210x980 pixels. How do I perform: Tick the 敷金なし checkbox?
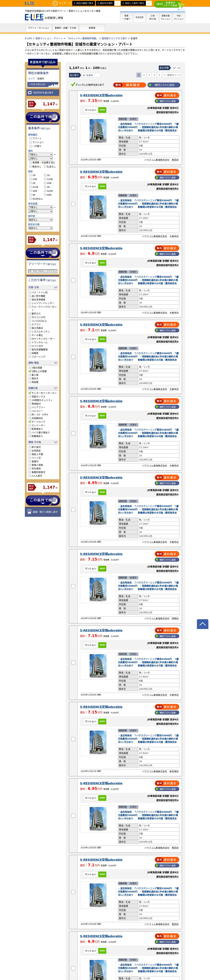click(30, 166)
